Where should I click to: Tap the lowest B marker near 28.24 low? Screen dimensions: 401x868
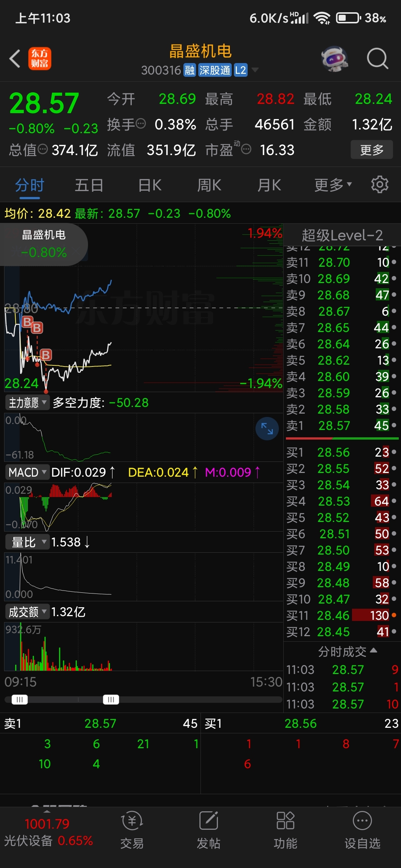(46, 355)
